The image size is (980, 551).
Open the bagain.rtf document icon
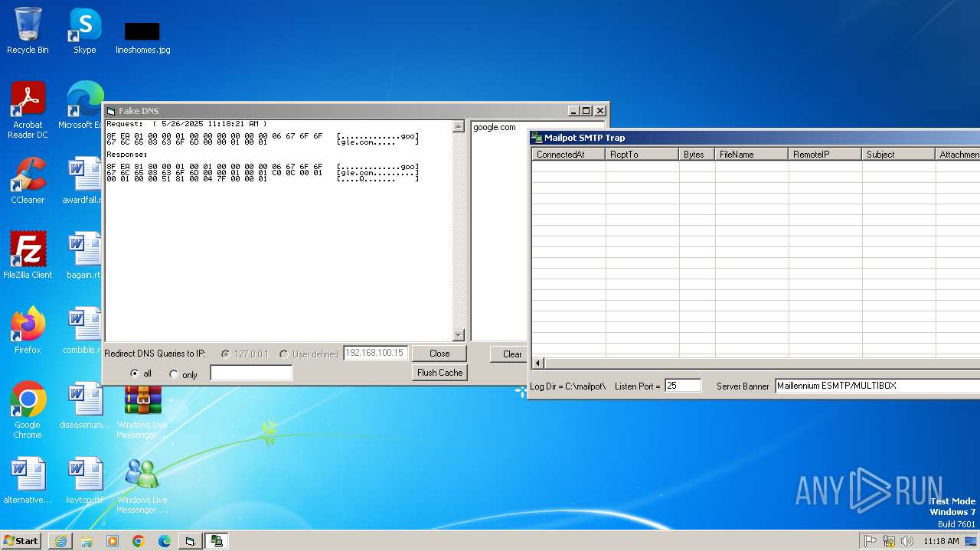[x=83, y=256]
